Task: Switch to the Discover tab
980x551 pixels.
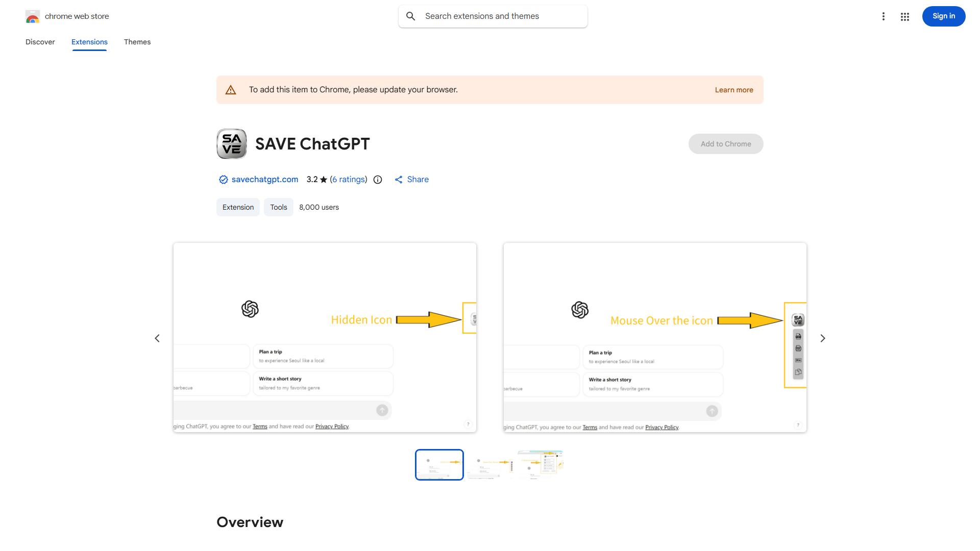Action: click(x=40, y=42)
